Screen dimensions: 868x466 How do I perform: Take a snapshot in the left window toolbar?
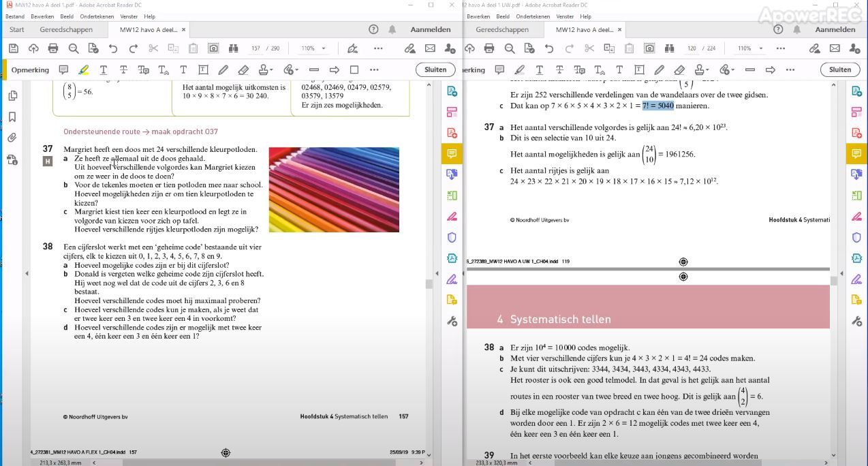[213, 48]
